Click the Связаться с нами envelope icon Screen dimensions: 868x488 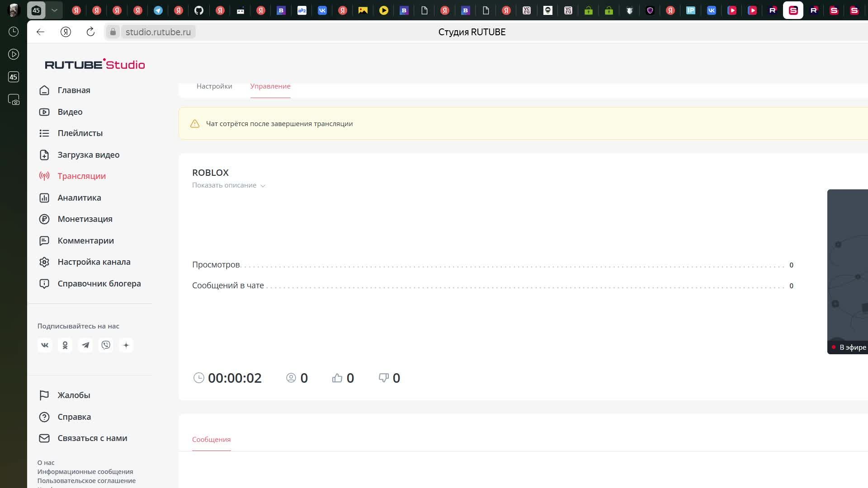point(44,438)
